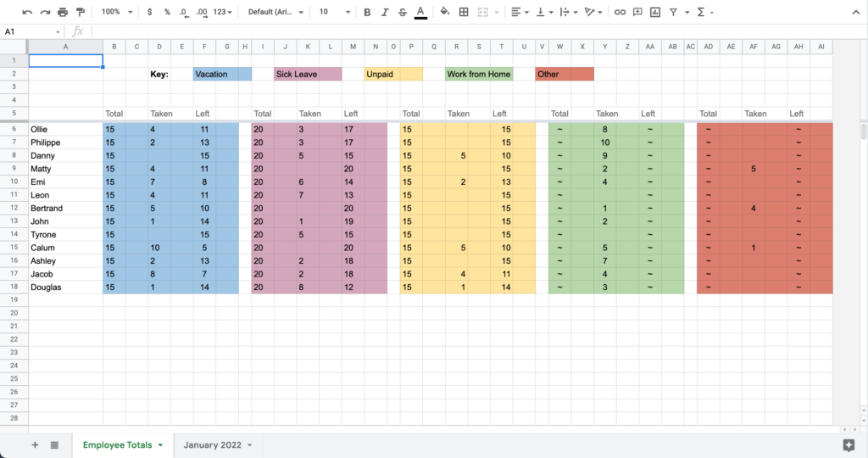868x458 pixels.
Task: Apply currency format with dollar icon
Action: pyautogui.click(x=150, y=13)
